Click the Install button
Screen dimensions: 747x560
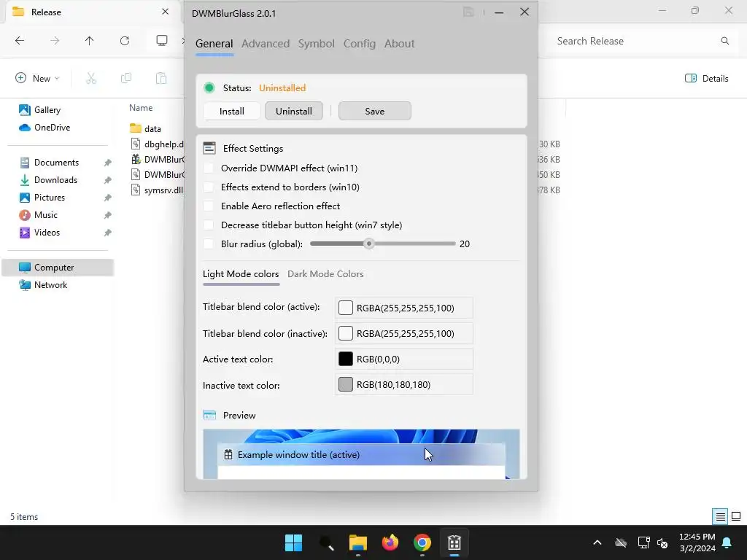[231, 111]
